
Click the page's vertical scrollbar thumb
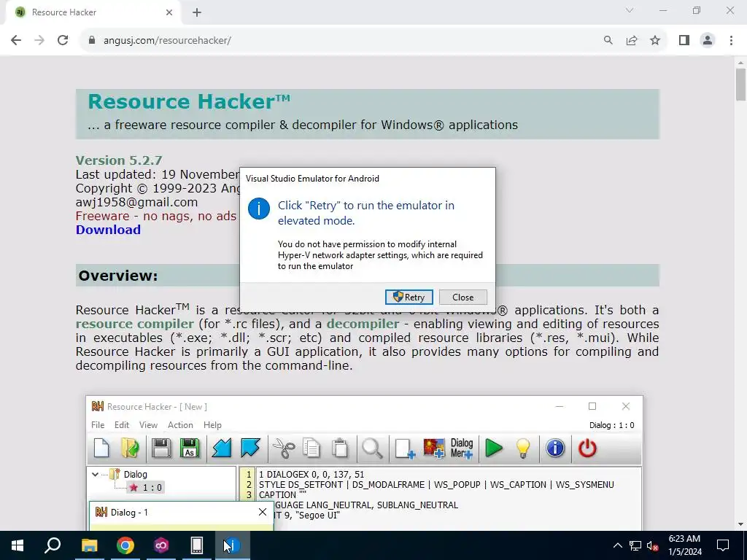[740, 85]
